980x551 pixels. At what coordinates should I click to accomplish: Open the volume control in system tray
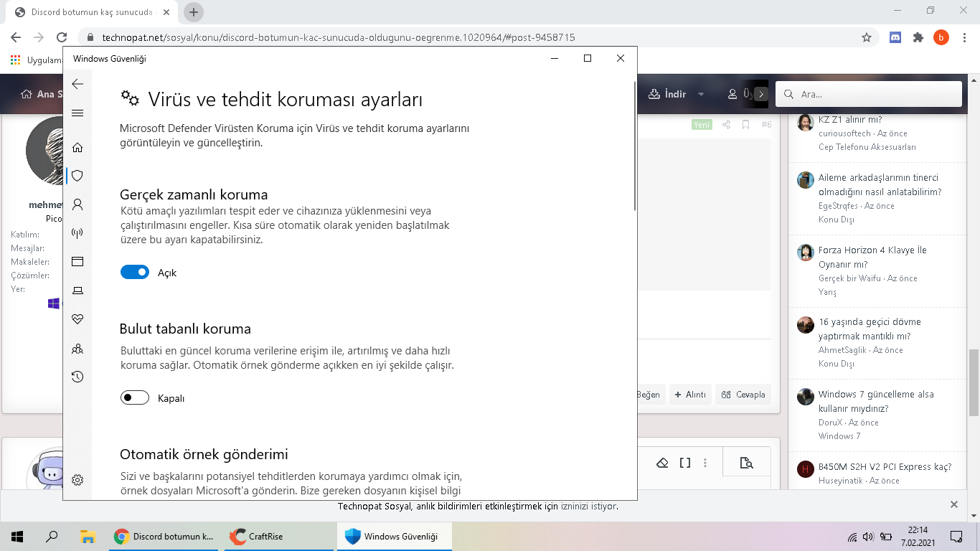868,537
